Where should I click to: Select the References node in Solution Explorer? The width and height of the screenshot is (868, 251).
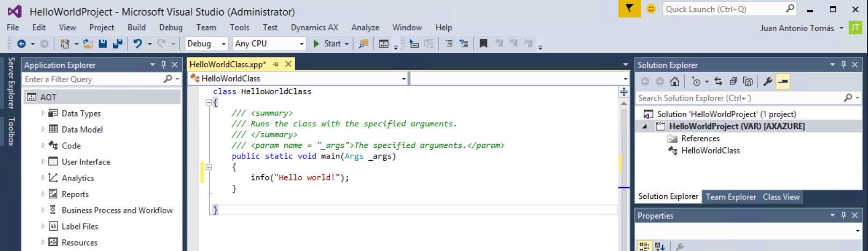click(700, 138)
